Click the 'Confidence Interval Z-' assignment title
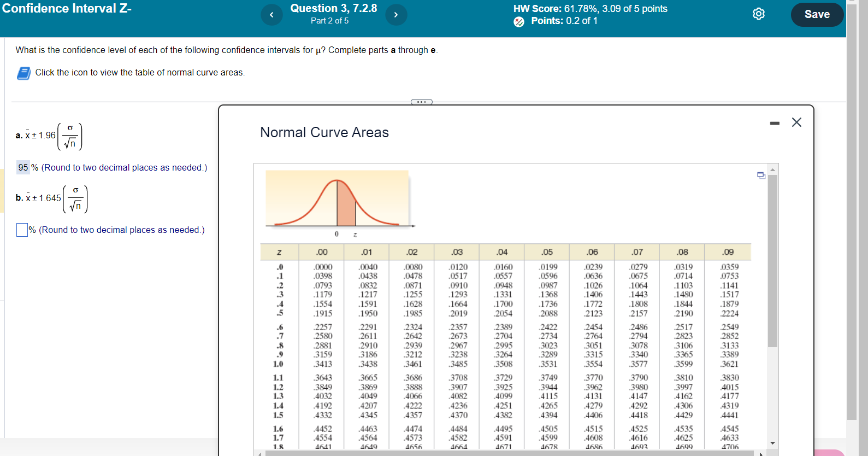 tap(67, 8)
